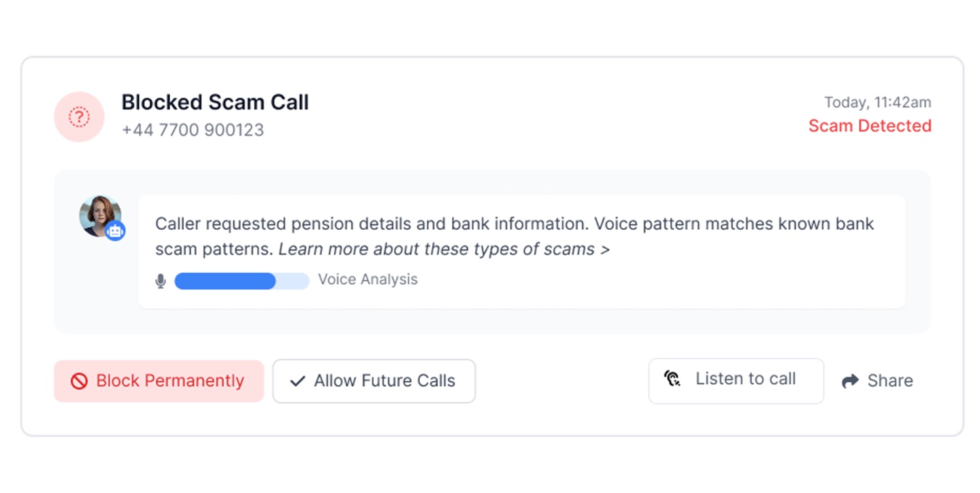Click Block Permanently
This screenshot has width=980, height=493.
point(159,381)
